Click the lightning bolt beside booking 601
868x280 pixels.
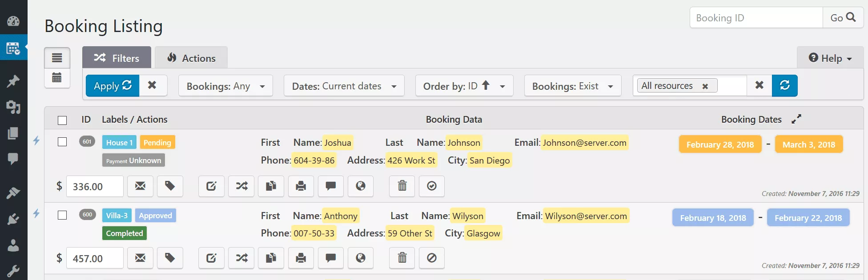tap(36, 140)
